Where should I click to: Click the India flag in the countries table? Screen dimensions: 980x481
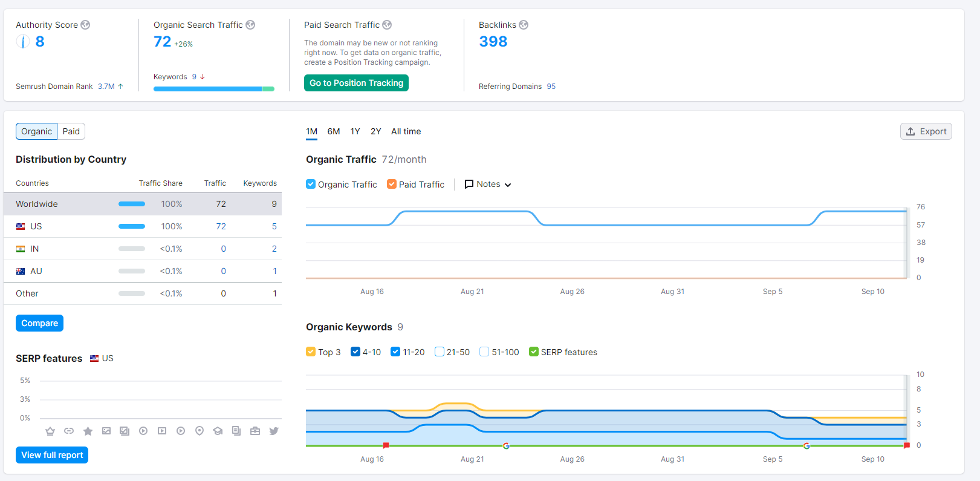point(21,249)
